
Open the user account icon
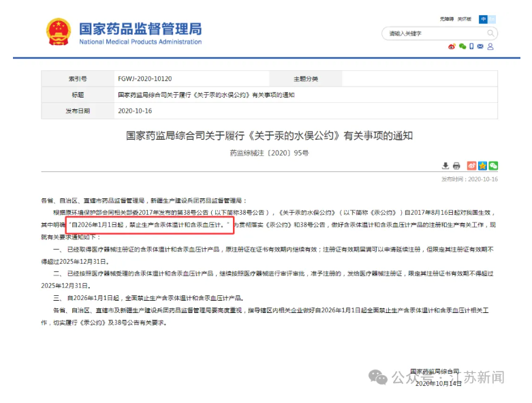(490, 46)
